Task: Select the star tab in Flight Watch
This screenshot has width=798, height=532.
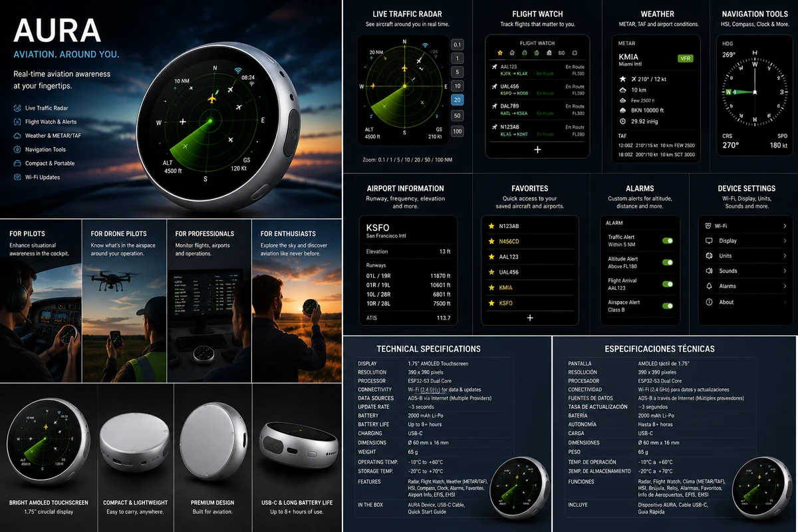Action: [x=501, y=53]
